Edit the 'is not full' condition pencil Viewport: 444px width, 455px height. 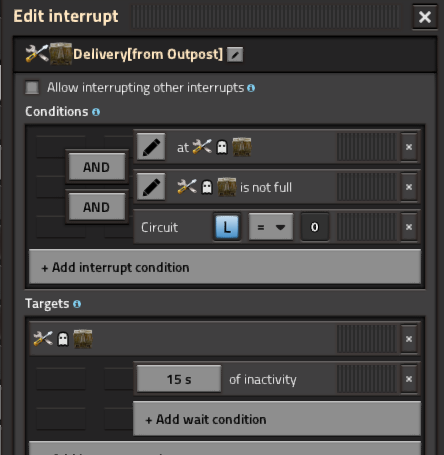click(x=151, y=187)
